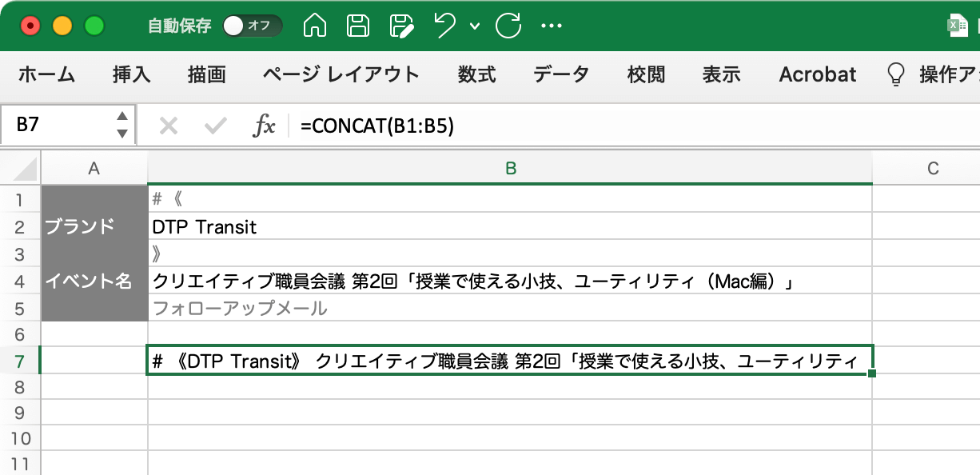
Task: Open the Name Box up-down arrow list
Action: tap(122, 126)
